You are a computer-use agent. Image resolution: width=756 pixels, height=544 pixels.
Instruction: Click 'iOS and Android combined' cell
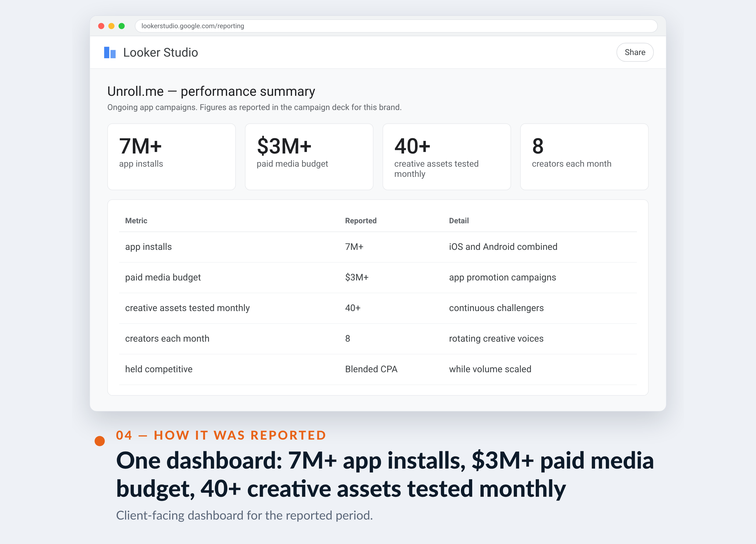(x=503, y=247)
